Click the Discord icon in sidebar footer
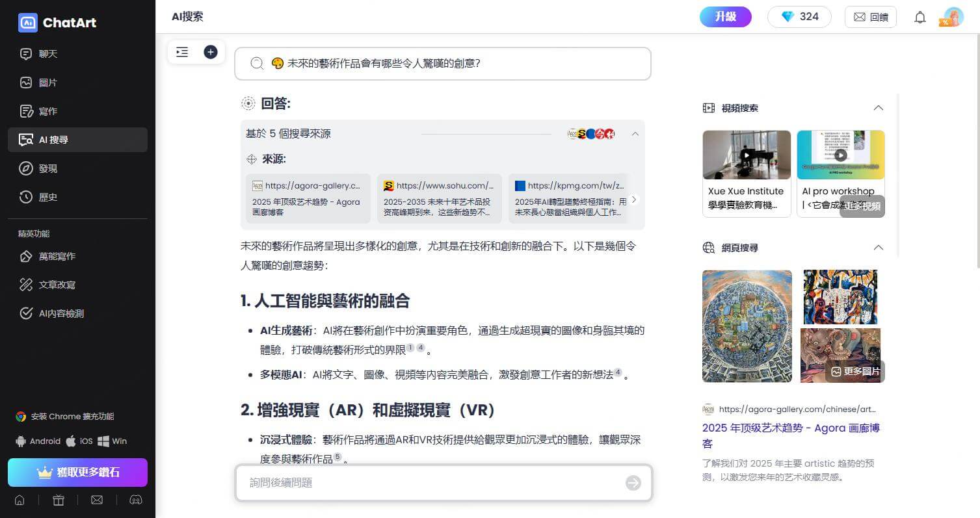The image size is (980, 518). click(x=136, y=500)
